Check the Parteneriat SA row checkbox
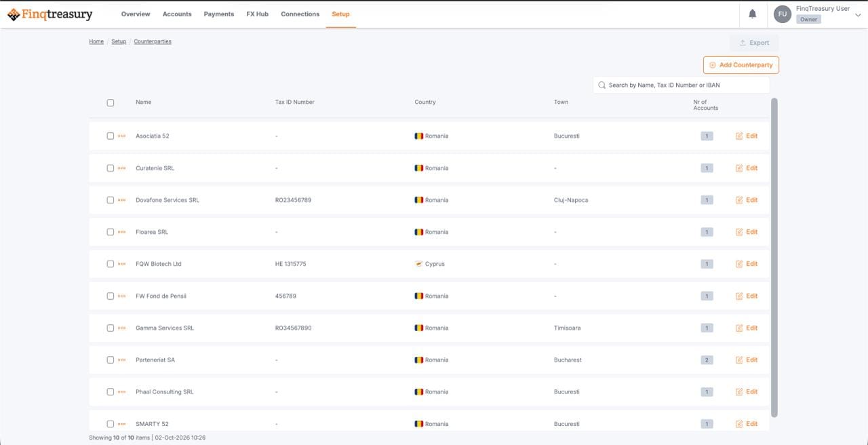 coord(111,360)
